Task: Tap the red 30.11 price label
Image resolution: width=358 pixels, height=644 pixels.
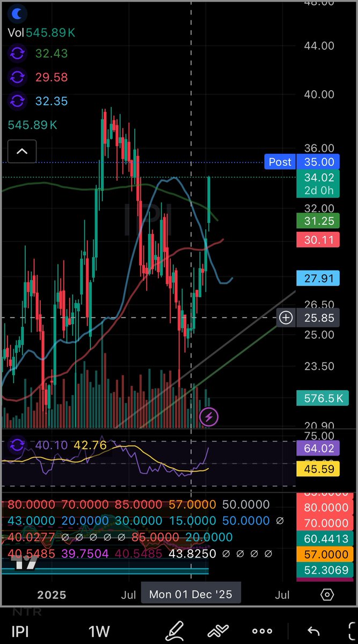Action: point(318,240)
